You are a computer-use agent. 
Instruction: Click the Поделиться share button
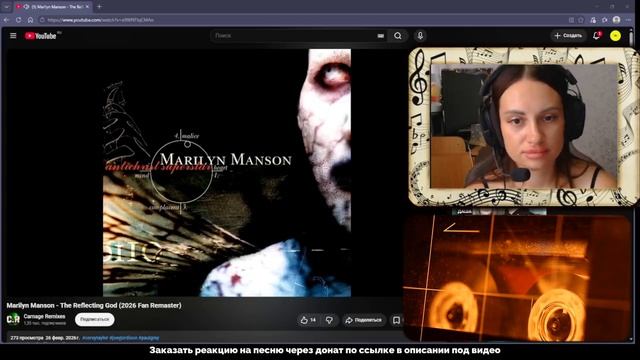coord(363,320)
